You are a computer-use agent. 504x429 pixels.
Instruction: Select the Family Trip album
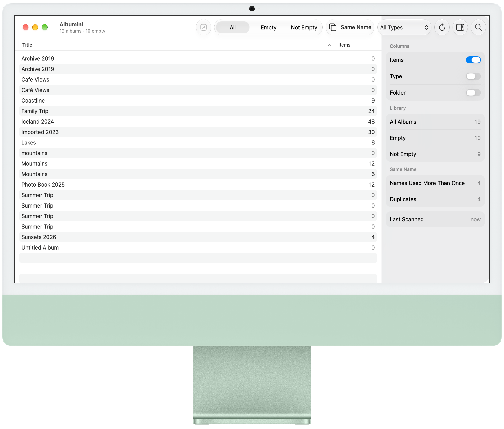198,111
